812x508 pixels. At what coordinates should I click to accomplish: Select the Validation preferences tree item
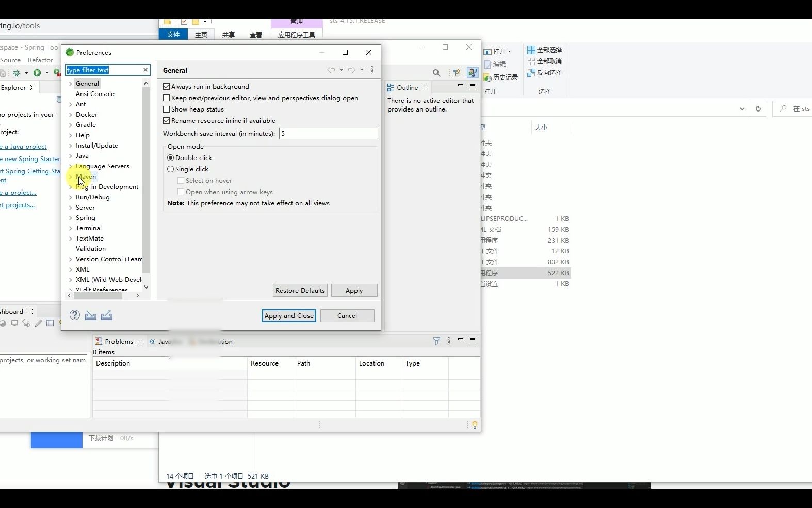tap(91, 248)
